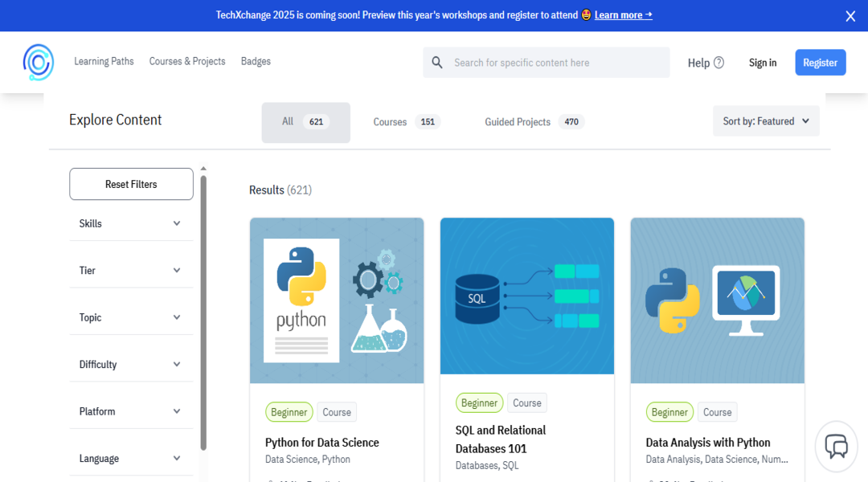Expand the Platform filter

pyautogui.click(x=131, y=412)
